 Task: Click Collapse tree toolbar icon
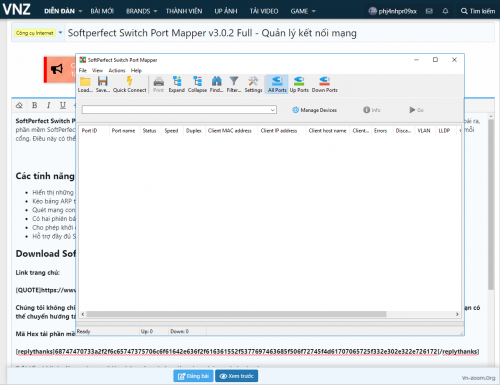(x=197, y=84)
